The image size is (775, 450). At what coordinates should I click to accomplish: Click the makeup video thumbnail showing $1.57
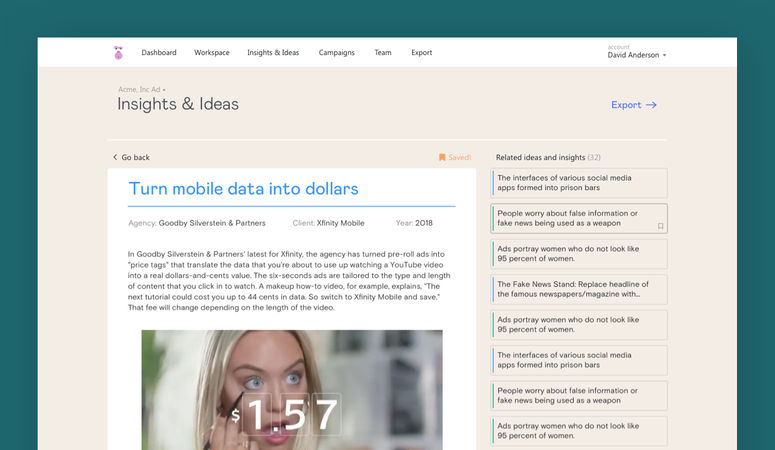tap(292, 390)
